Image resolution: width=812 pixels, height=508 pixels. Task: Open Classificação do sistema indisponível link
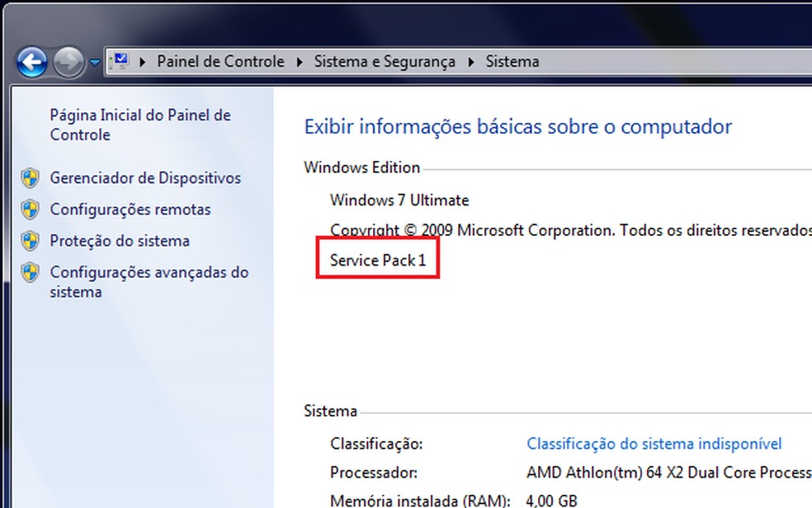654,444
